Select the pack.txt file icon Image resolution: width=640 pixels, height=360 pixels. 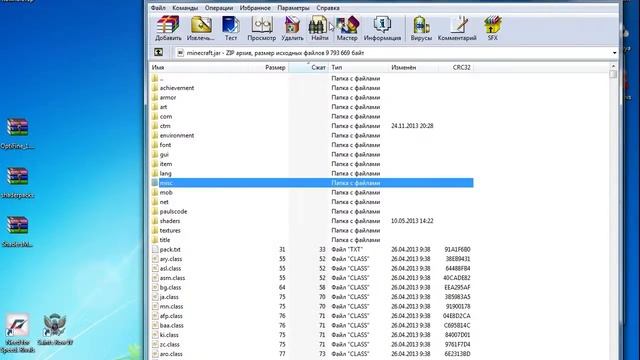coord(155,249)
